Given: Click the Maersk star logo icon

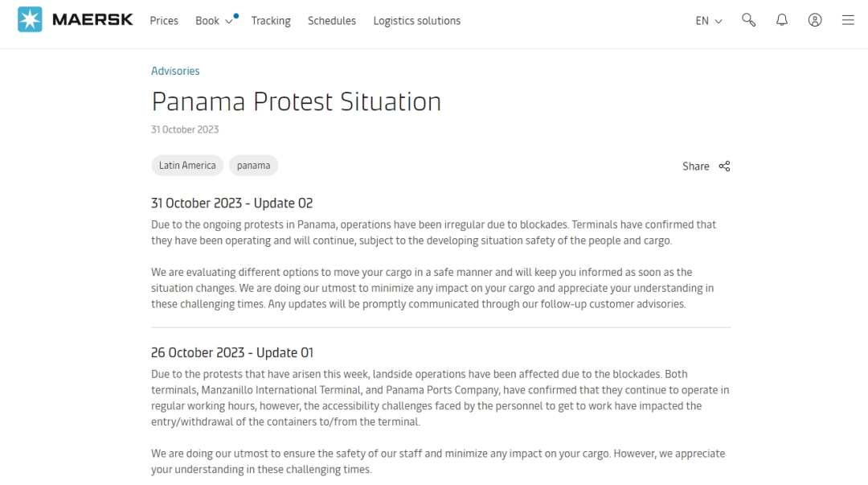Looking at the screenshot, I should point(30,19).
